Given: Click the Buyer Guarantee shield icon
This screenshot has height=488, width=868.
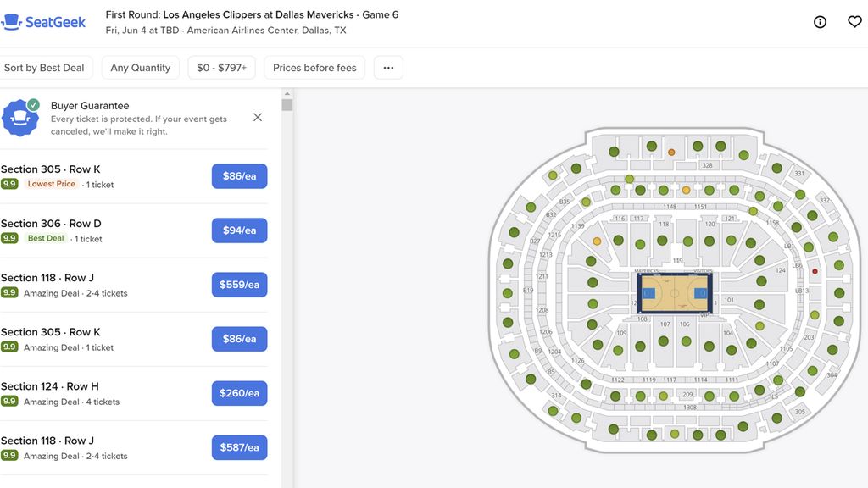Looking at the screenshot, I should (x=20, y=117).
